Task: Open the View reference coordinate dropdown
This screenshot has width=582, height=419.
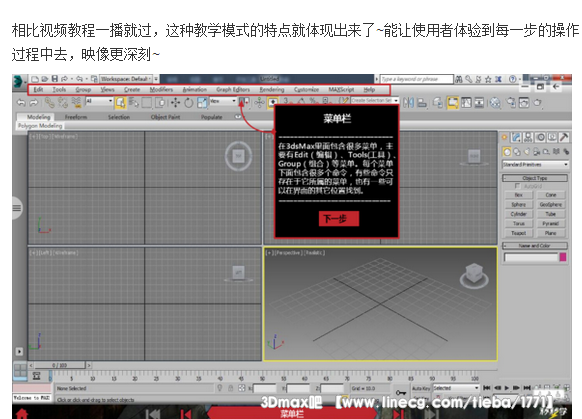Action: click(x=223, y=101)
